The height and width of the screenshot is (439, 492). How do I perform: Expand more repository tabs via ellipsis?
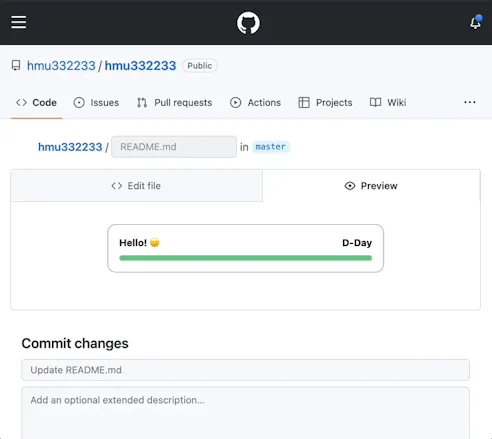coord(470,102)
